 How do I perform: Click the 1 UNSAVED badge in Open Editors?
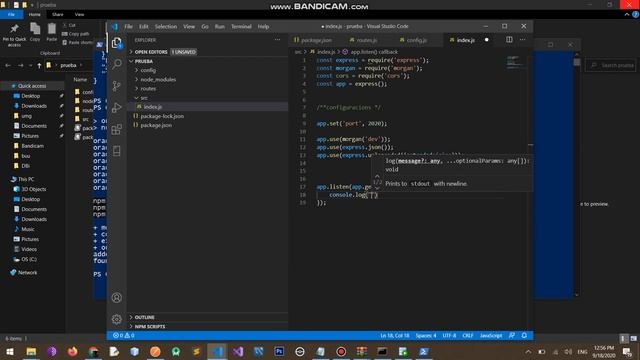184,52
